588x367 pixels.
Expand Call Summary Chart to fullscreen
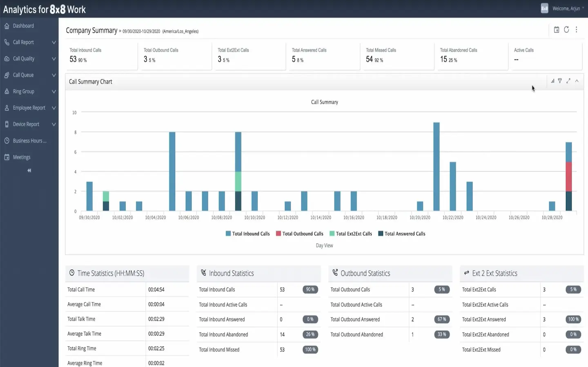(568, 81)
